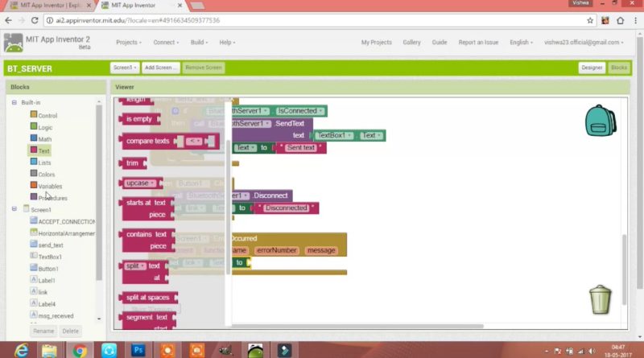Open the backpack icon in the viewer

[x=601, y=121]
